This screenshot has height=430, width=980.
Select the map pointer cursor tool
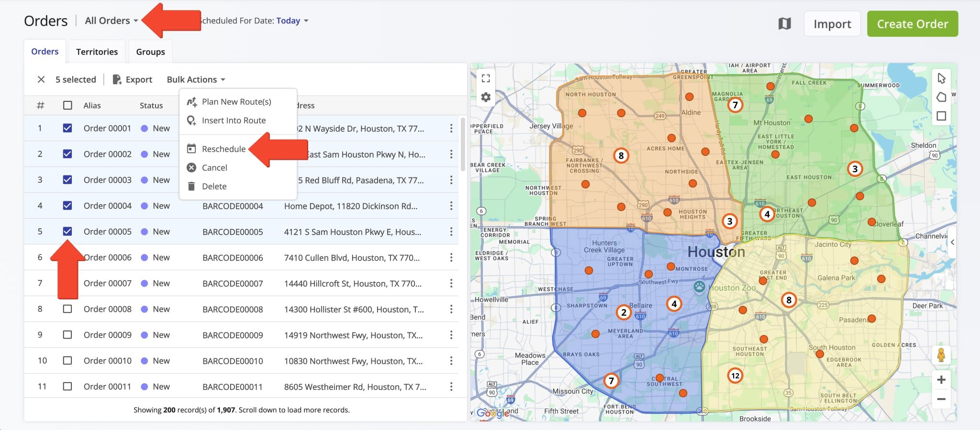coord(941,78)
